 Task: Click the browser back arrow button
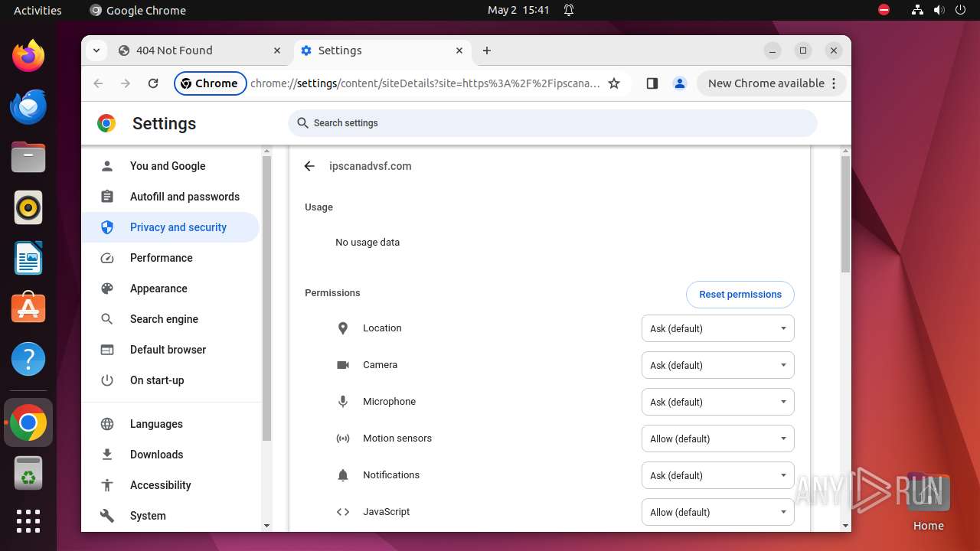pyautogui.click(x=98, y=83)
